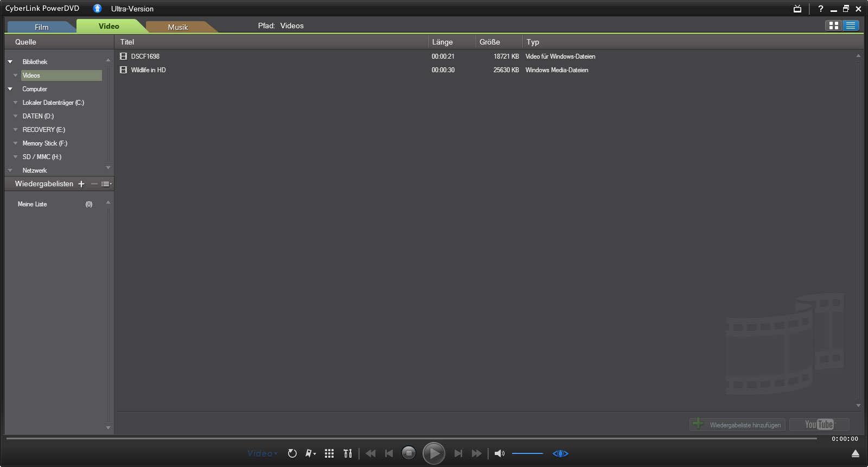Viewport: 868px width, 467px height.
Task: Click the fast forward button
Action: (477, 453)
